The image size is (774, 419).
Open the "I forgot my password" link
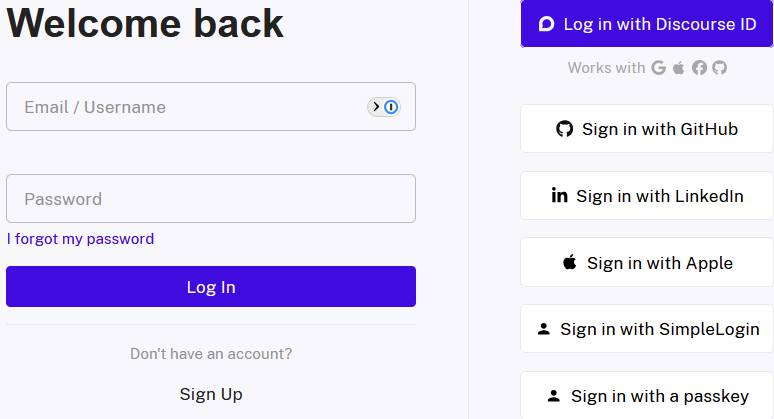pos(80,239)
